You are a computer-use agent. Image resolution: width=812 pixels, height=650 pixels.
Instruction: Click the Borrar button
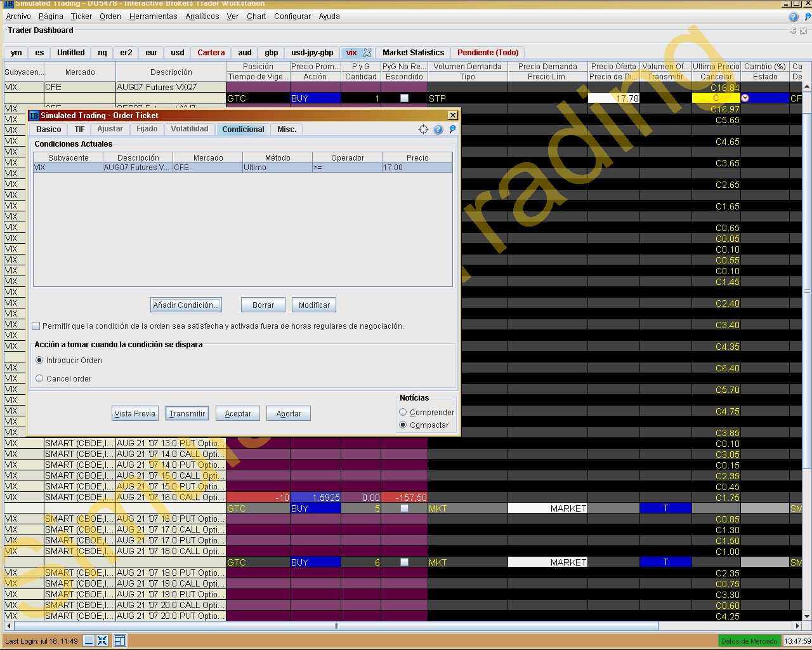point(263,305)
